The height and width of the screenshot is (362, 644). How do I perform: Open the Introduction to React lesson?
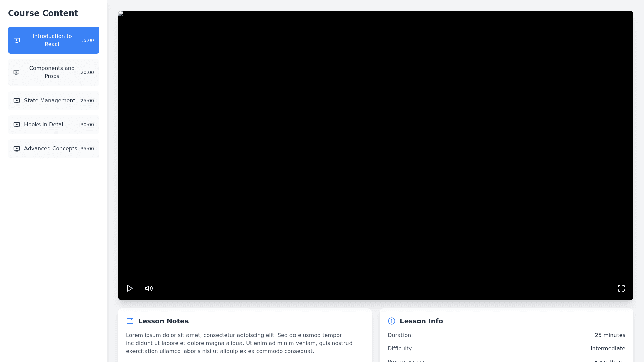tap(52, 40)
